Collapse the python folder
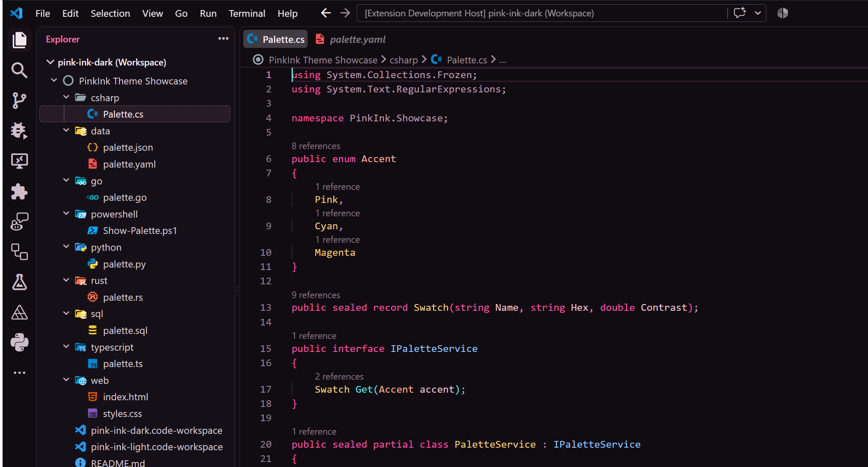 click(66, 247)
